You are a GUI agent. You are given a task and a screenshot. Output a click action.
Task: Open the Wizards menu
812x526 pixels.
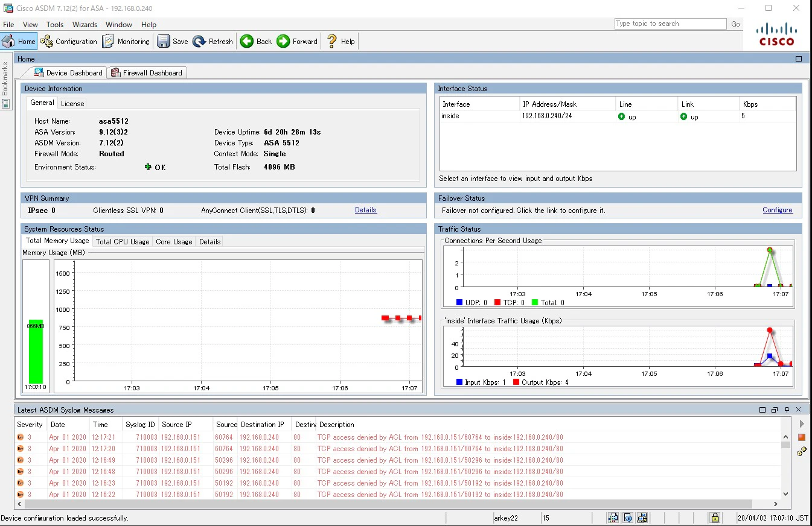[x=85, y=25]
